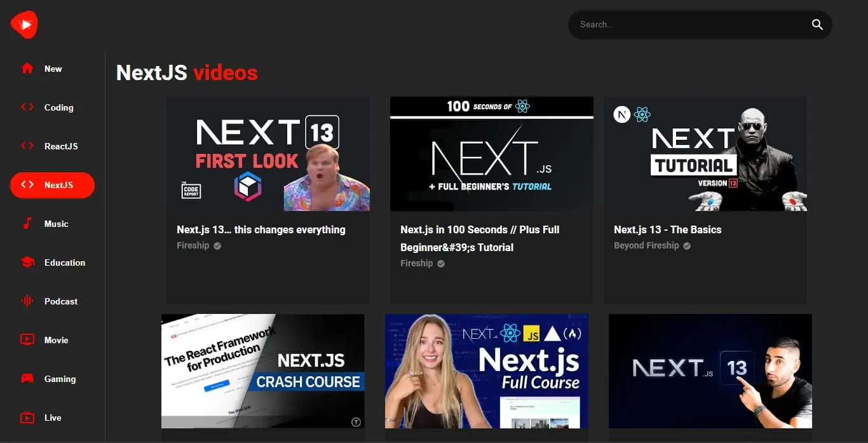The height and width of the screenshot is (443, 868).
Task: Click verified badge under first video's Fireship
Action: 217,246
